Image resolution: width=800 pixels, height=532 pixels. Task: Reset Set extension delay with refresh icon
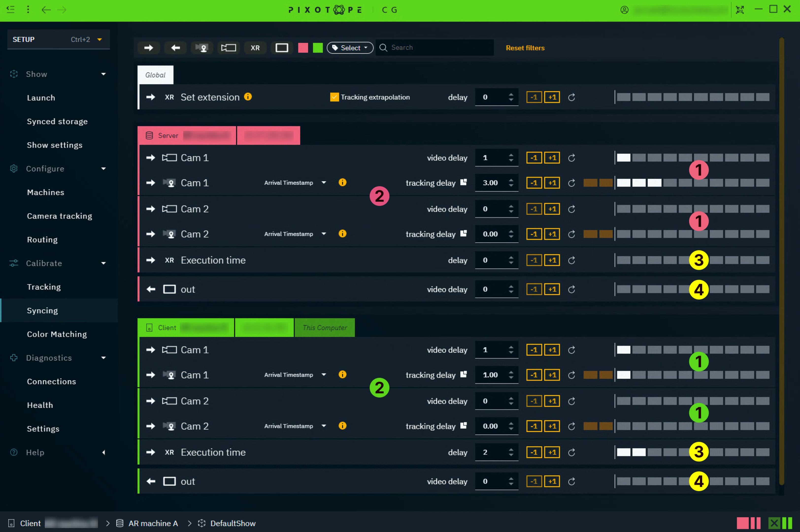coord(571,97)
